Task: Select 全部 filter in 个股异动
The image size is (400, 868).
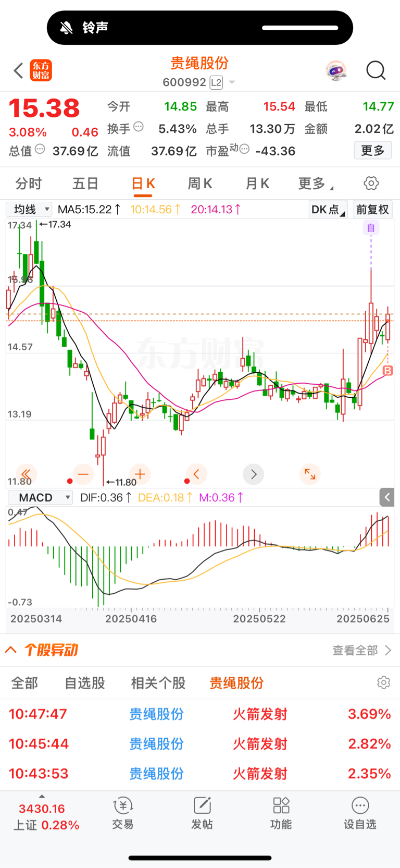Action: [x=24, y=683]
